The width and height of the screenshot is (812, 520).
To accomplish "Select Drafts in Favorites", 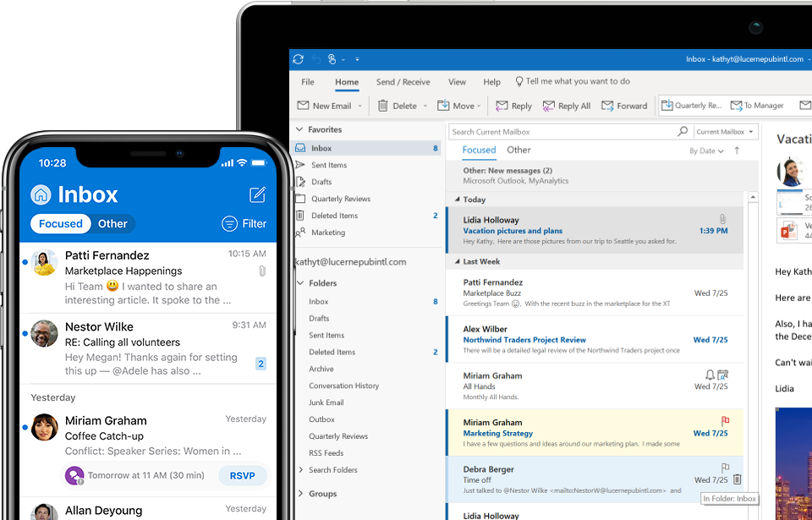I will [366, 182].
